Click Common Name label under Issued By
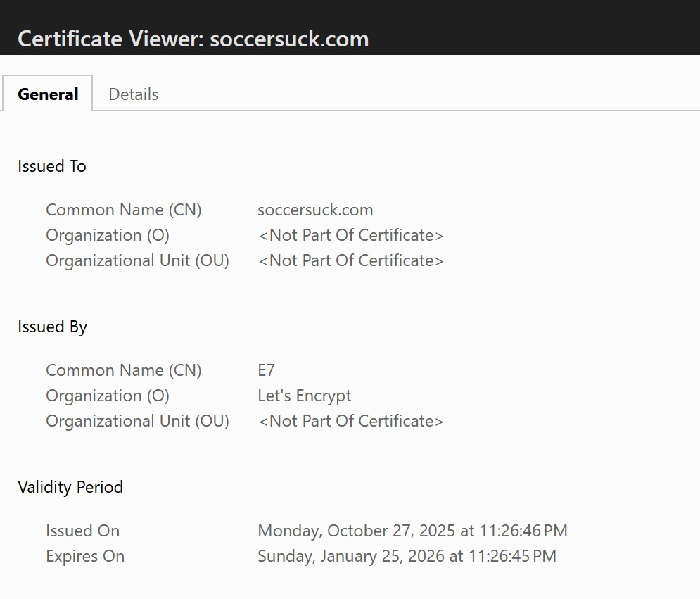This screenshot has width=700, height=599. coord(124,370)
